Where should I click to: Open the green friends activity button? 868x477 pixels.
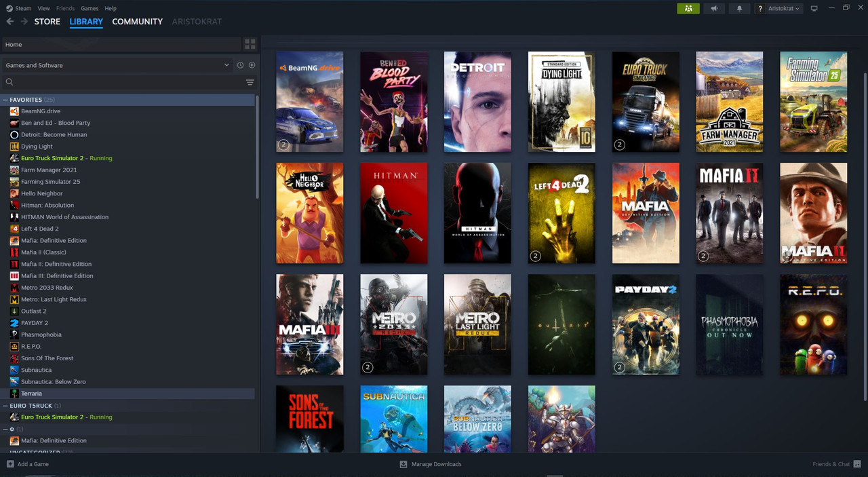click(688, 8)
